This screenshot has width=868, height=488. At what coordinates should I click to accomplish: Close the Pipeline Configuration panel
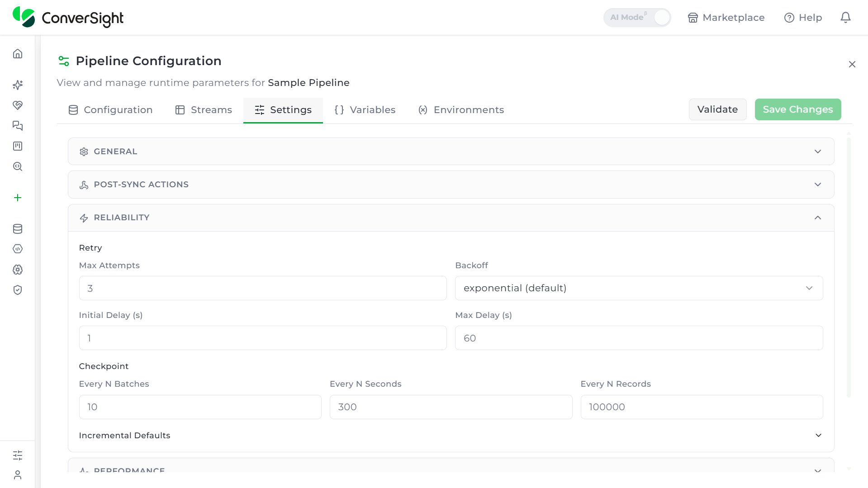coord(852,64)
